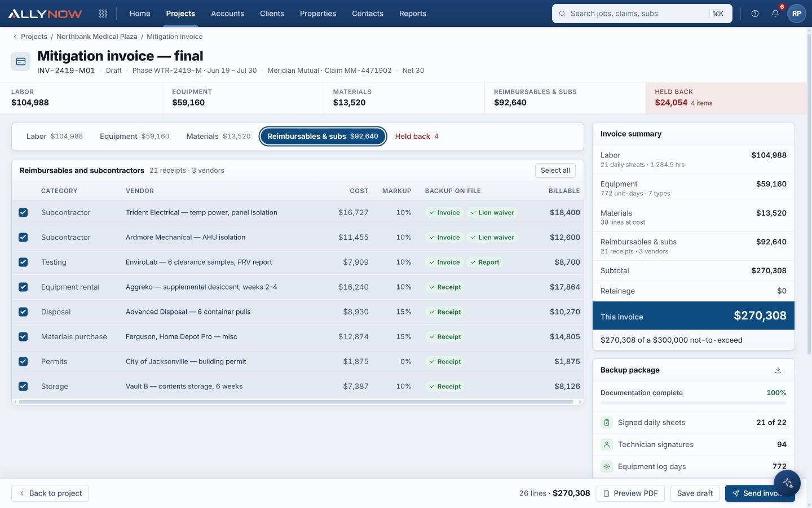Go to Reports in top navigation
812x508 pixels.
(x=413, y=14)
